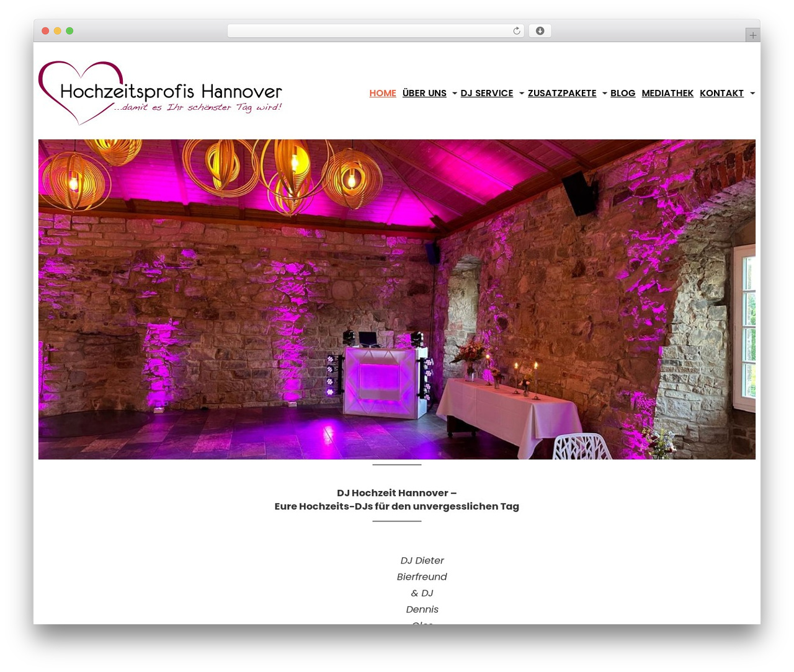The image size is (794, 672).
Task: Click the hero image of the DJ venue
Action: [397, 299]
